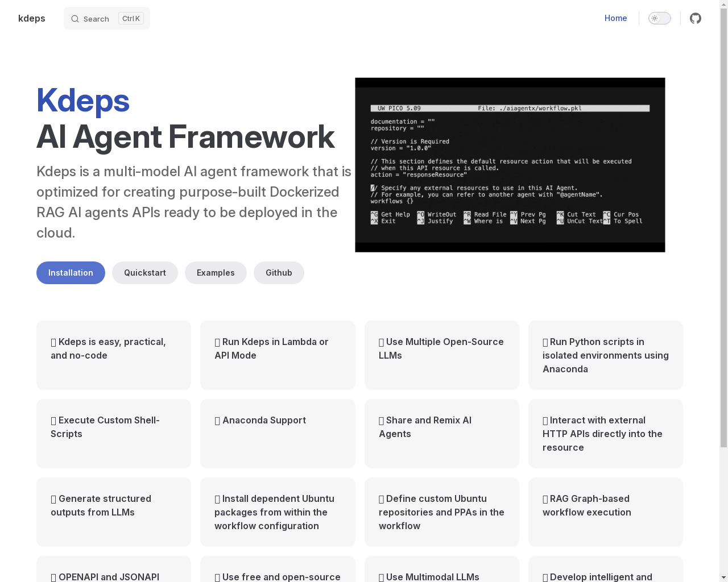Viewport: 728px width, 582px height.
Task: Open 'OPENAPI and JSONAPI' card
Action: (114, 569)
